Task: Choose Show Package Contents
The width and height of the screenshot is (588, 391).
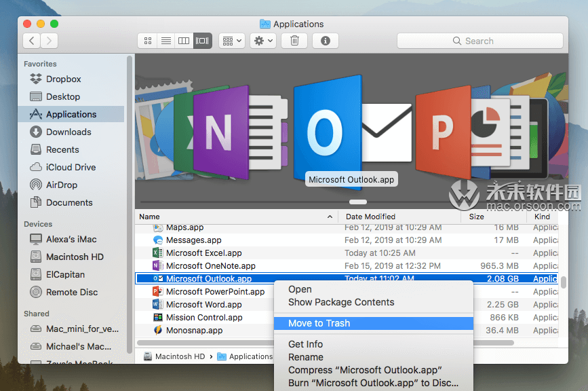Action: click(374, 302)
